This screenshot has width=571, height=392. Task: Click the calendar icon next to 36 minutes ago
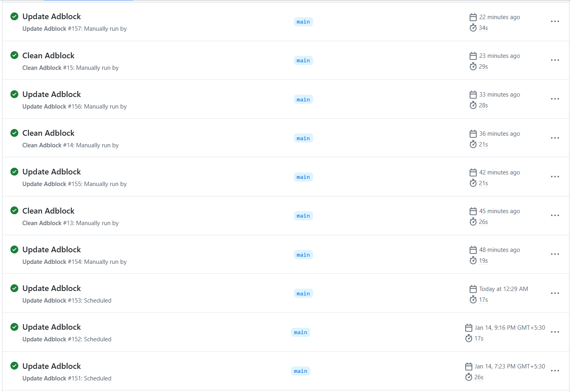(473, 134)
